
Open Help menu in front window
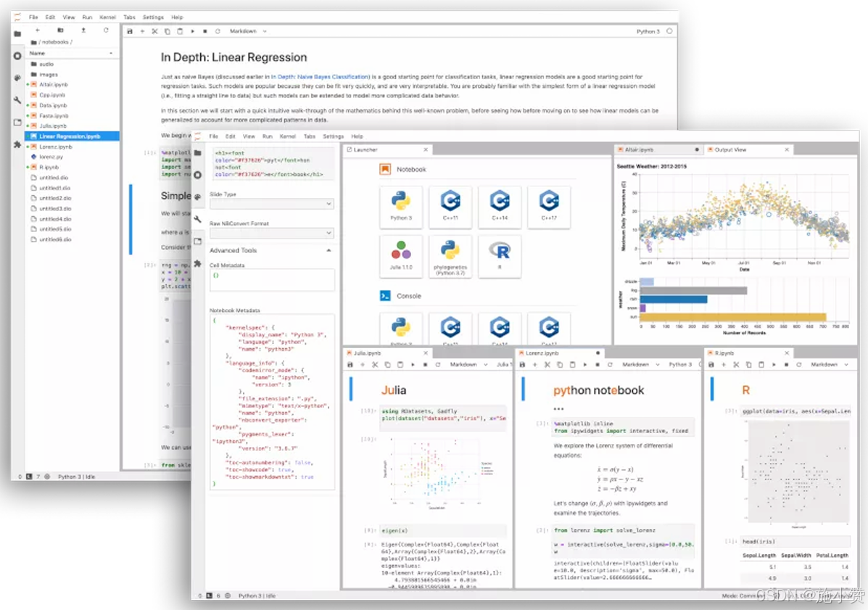point(357,136)
